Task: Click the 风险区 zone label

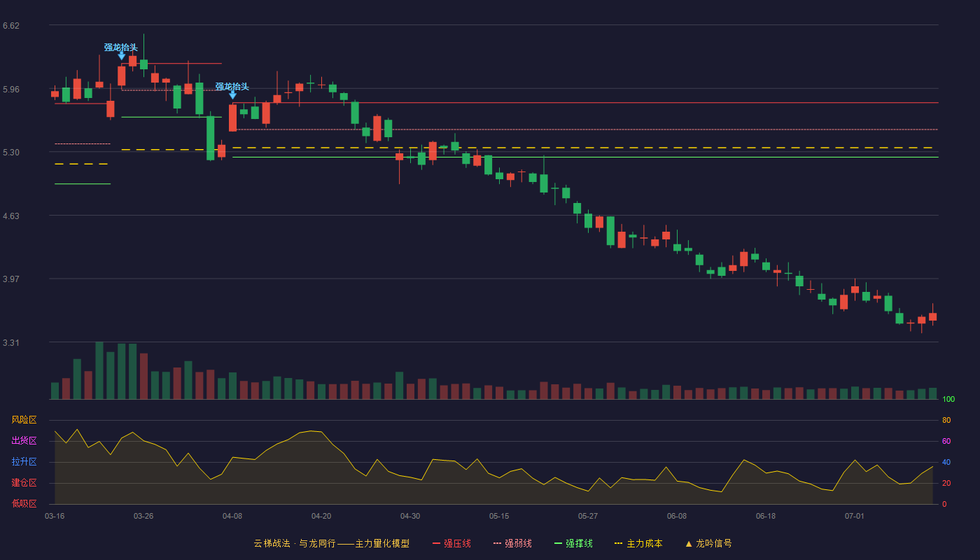Action: coord(24,420)
